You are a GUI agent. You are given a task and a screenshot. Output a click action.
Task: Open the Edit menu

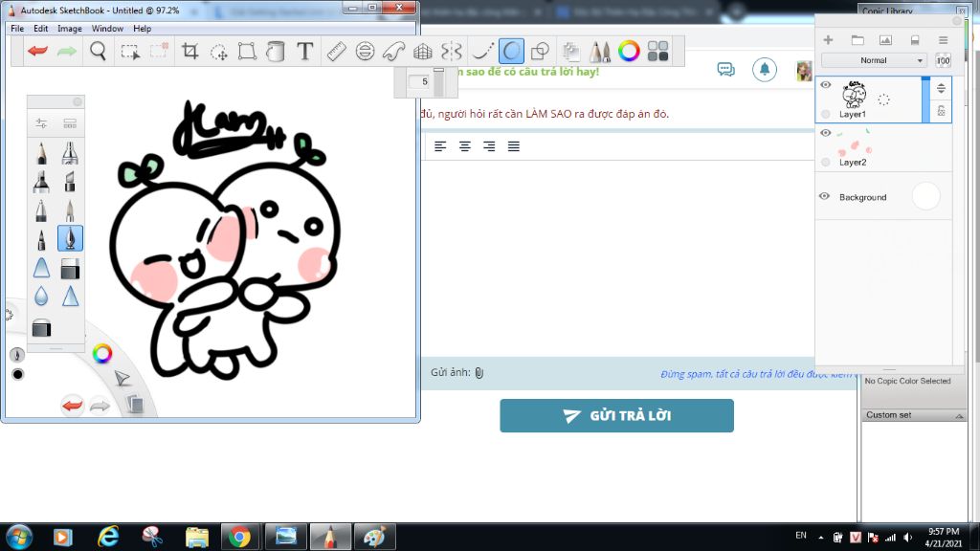[x=40, y=29]
